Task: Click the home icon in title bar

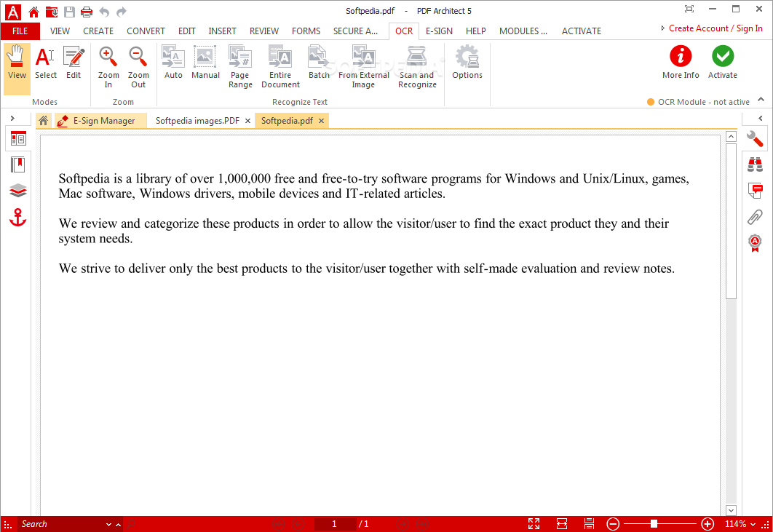Action: (x=33, y=12)
